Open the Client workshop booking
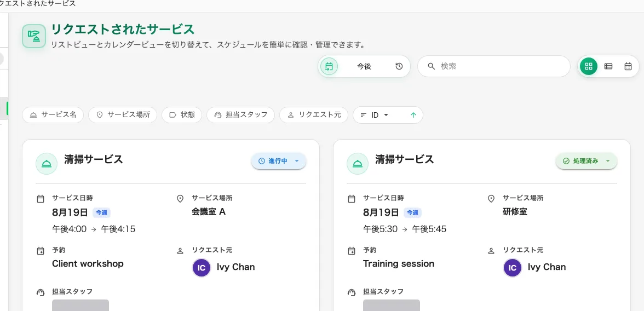 point(88,264)
